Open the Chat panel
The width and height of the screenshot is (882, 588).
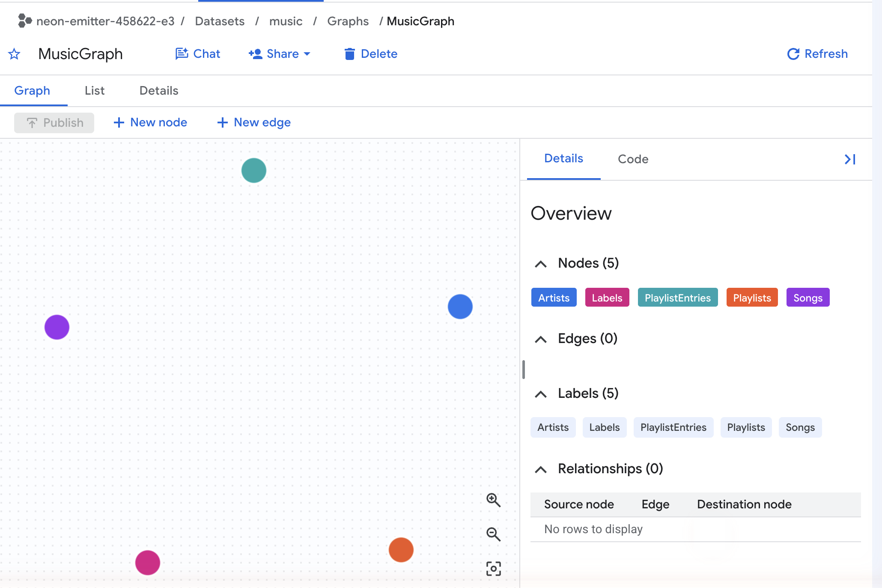pos(198,54)
